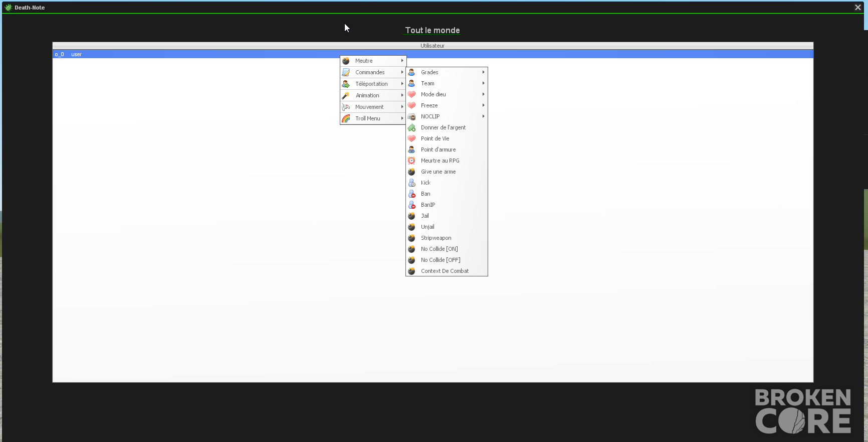Screen dimensions: 868x442
Task: Click the Death-Note title bar icon
Action: (x=9, y=8)
